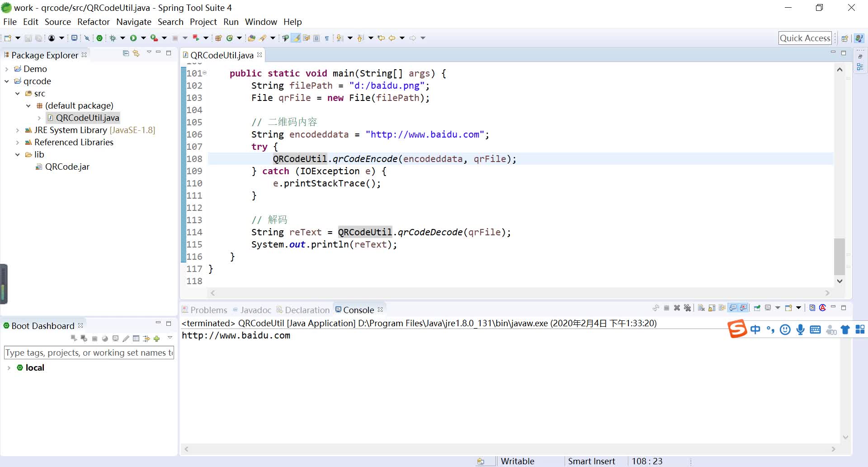Click the New Java Class icon
This screenshot has width=868, height=467.
pyautogui.click(x=230, y=38)
